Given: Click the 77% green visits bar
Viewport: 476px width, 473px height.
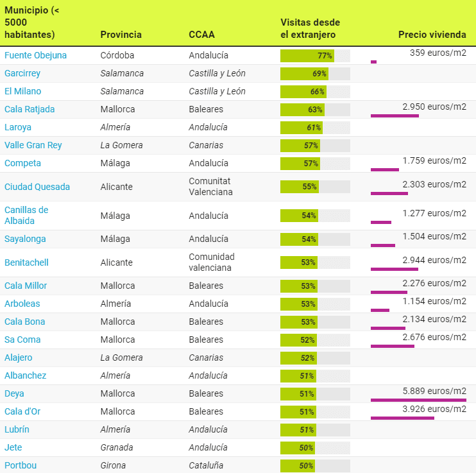Looking at the screenshot, I should [307, 56].
